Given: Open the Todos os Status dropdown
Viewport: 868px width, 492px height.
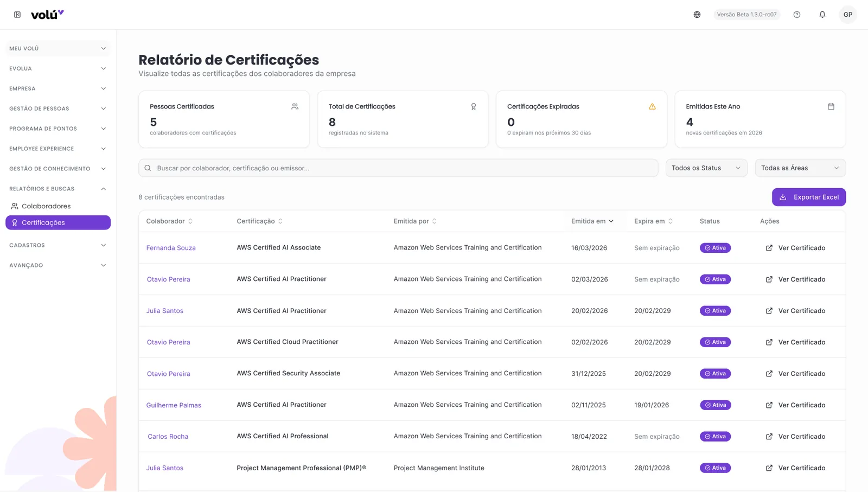Looking at the screenshot, I should pyautogui.click(x=706, y=168).
